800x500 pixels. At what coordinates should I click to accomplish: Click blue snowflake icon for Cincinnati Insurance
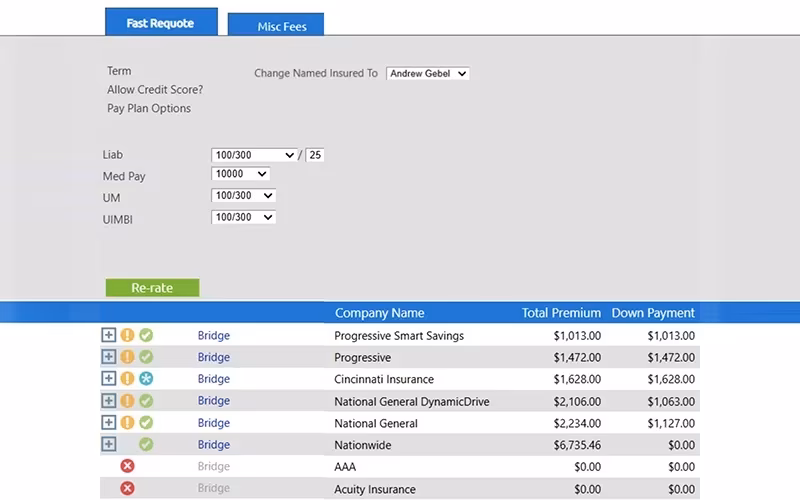[146, 379]
